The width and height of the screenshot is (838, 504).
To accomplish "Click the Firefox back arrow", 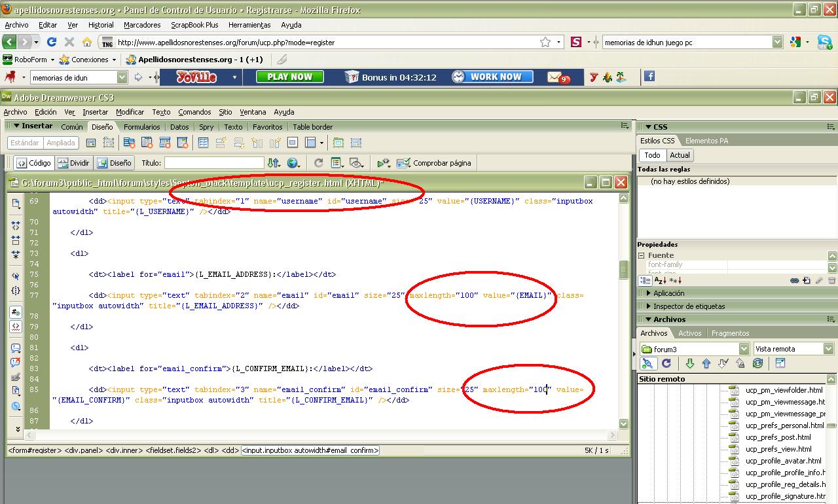I will (9, 42).
